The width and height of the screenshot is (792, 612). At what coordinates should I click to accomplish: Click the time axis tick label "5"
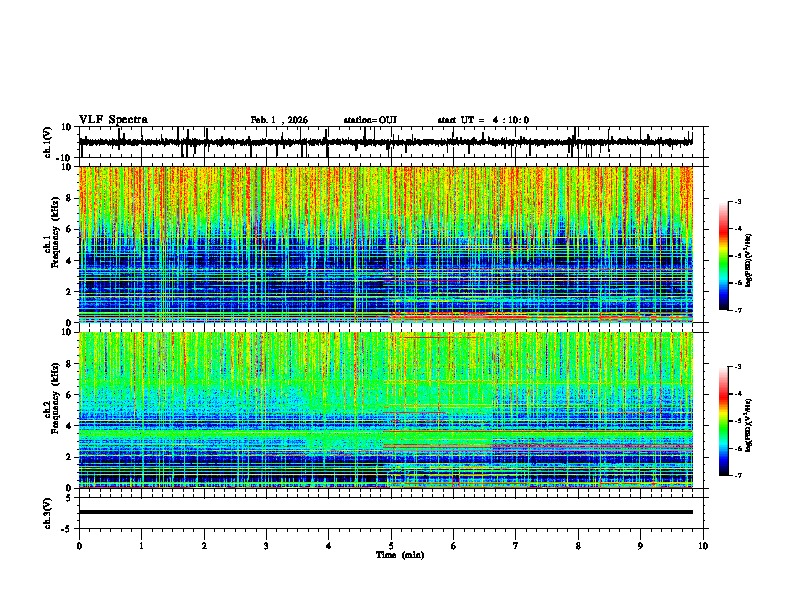(391, 546)
